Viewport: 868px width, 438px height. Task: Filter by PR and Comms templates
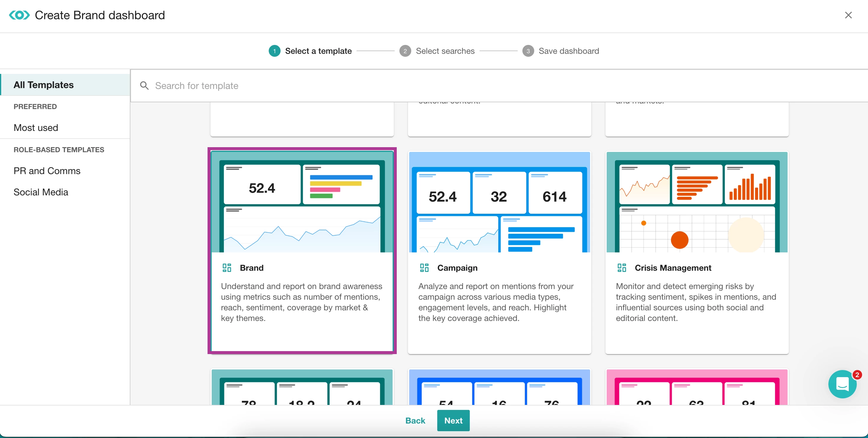point(47,171)
